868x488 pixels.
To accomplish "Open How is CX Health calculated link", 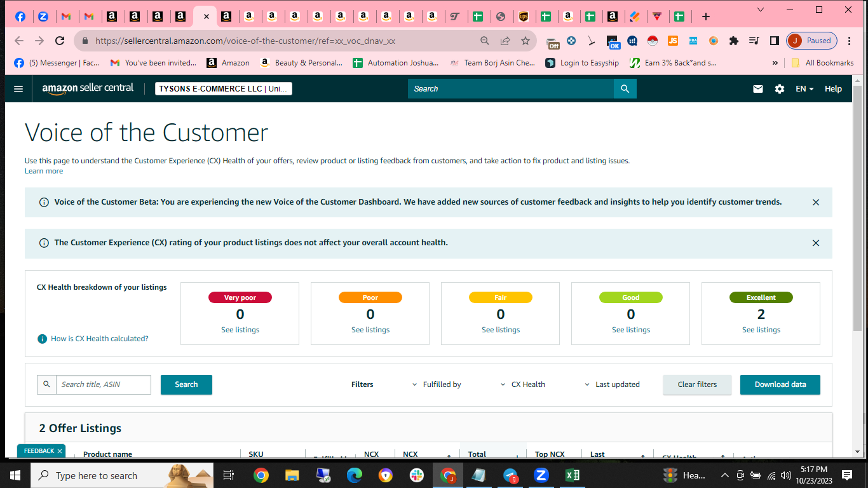I will [99, 339].
